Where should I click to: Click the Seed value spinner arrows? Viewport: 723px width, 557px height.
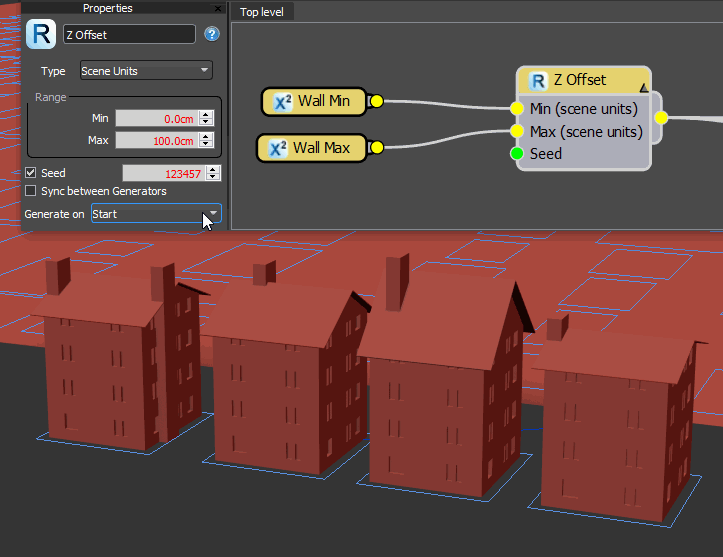212,174
